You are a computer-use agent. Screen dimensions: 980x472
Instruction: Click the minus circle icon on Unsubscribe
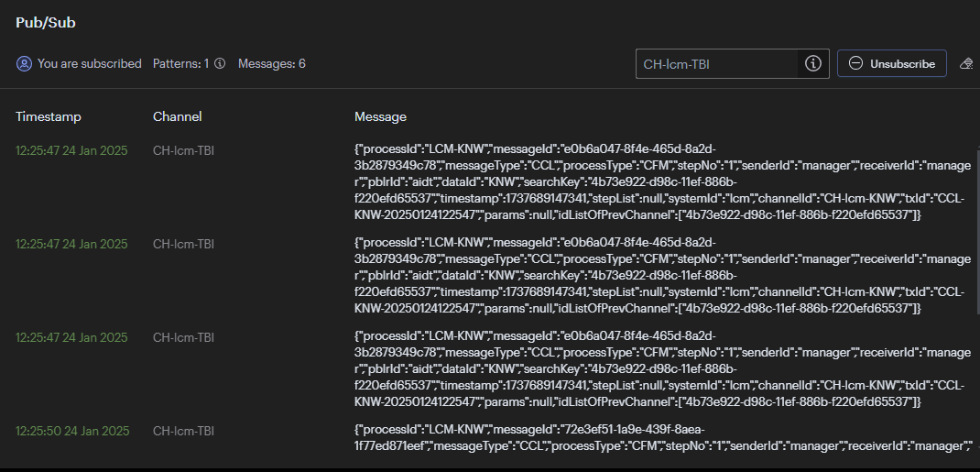(x=855, y=64)
